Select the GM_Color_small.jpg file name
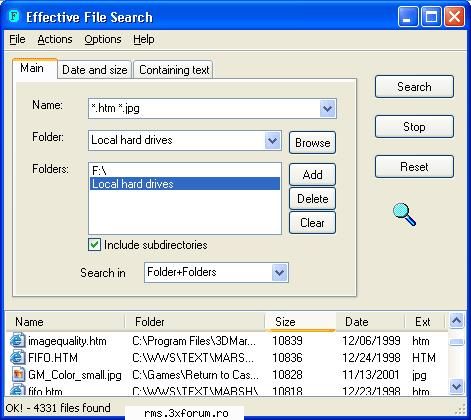471x420 pixels. [75, 375]
